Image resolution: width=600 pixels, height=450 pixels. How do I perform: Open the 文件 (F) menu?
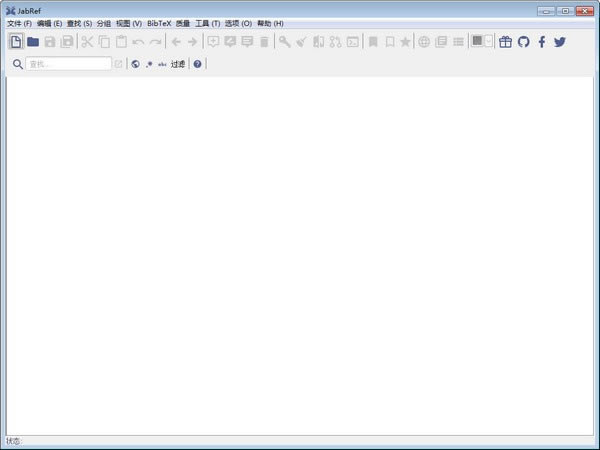point(19,23)
